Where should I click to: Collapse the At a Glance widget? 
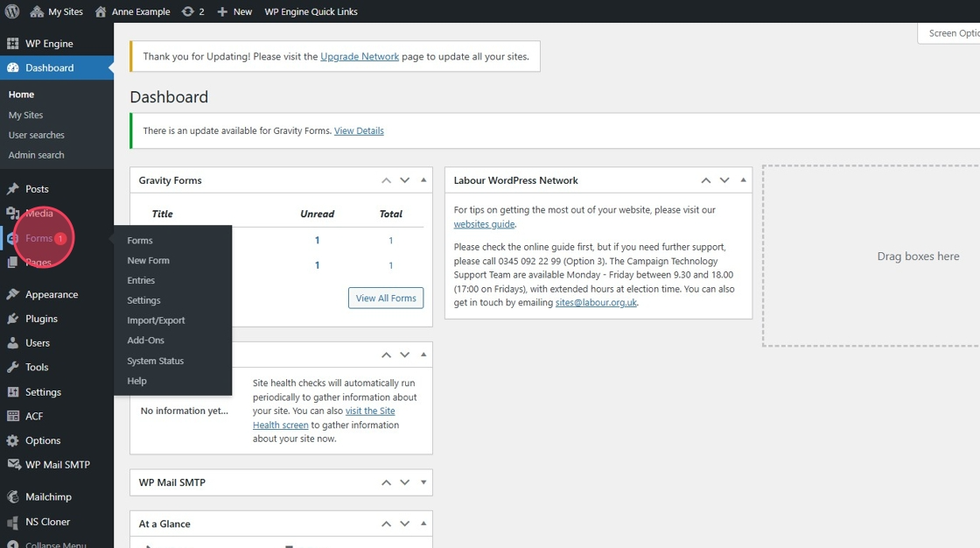pyautogui.click(x=423, y=523)
